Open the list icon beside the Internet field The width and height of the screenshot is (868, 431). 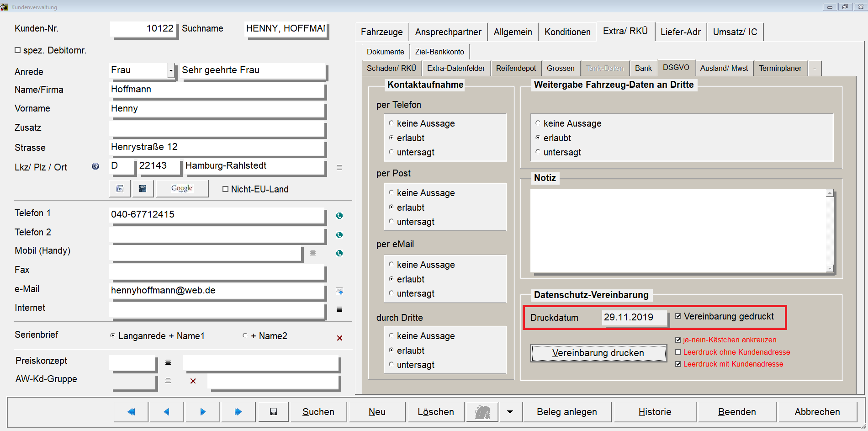pyautogui.click(x=339, y=309)
